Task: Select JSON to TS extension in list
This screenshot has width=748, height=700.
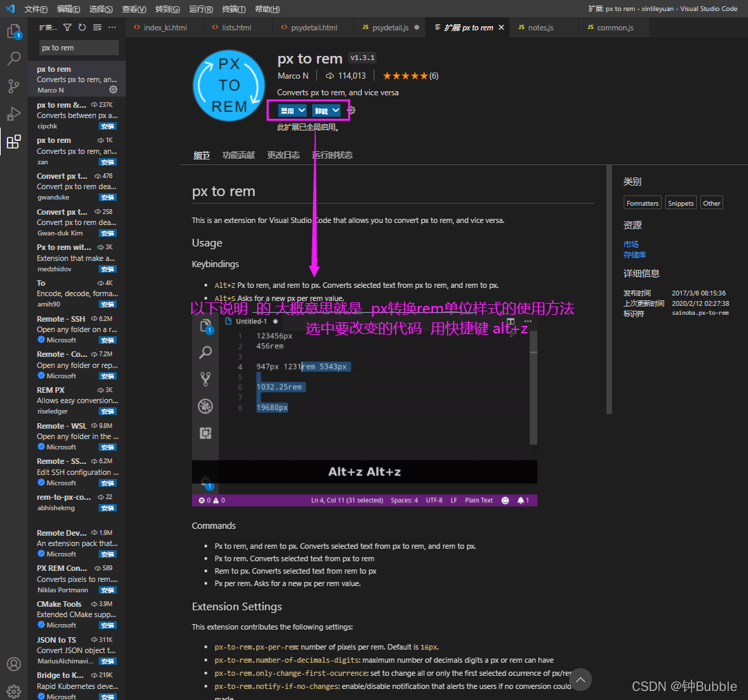Action: (x=77, y=650)
